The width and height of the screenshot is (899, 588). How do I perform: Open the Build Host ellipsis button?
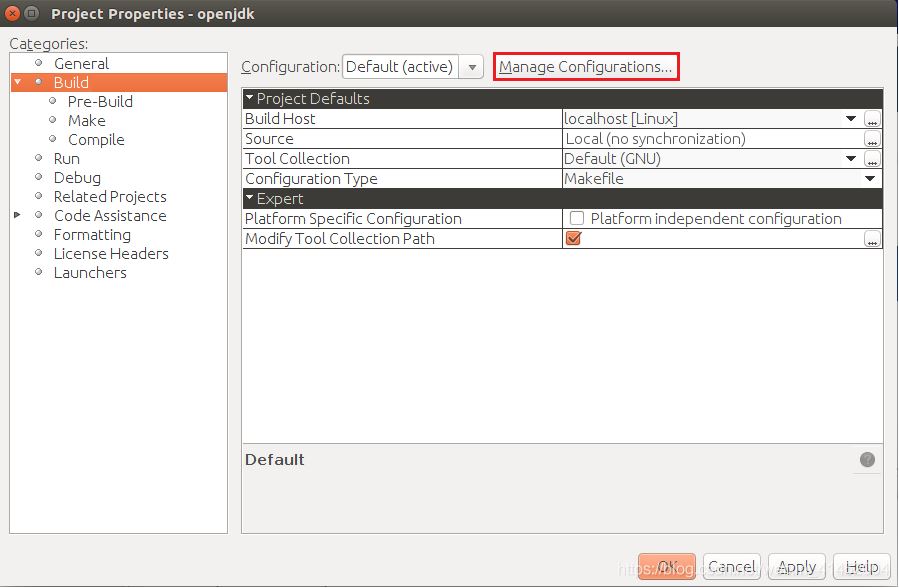coord(872,120)
